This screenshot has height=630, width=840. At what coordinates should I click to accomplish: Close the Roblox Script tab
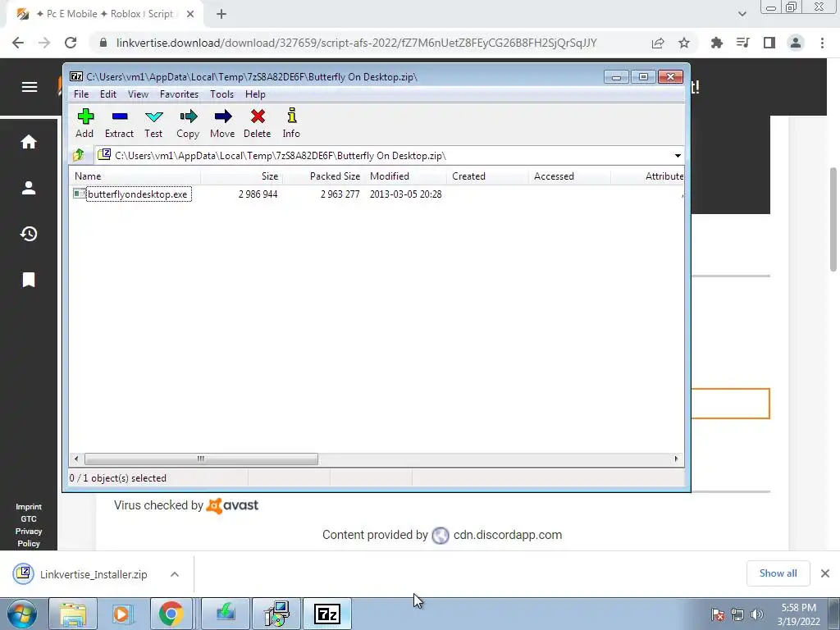(190, 15)
